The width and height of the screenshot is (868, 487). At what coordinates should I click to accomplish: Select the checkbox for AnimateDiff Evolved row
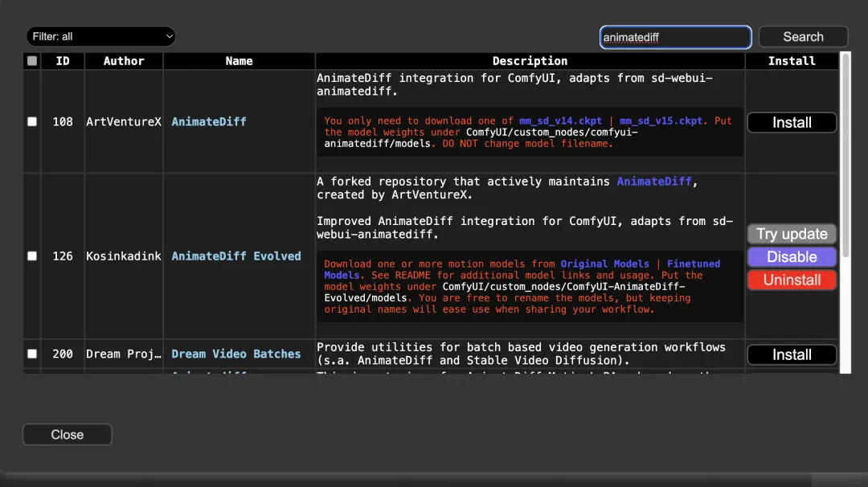[32, 256]
